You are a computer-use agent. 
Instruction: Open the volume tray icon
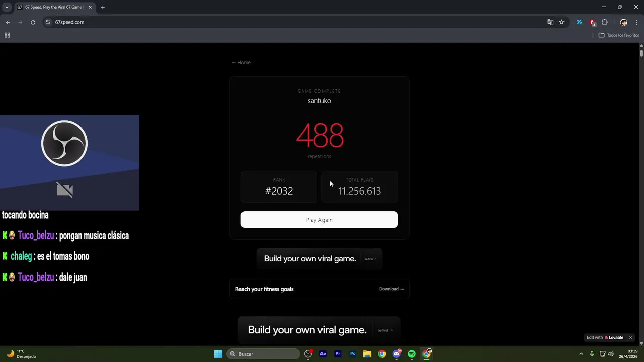[611, 354]
